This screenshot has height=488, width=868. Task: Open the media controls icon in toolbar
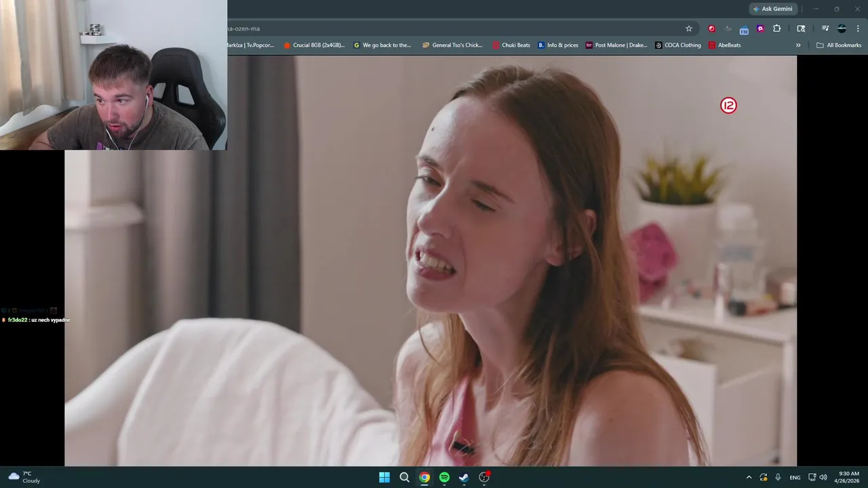pyautogui.click(x=825, y=28)
